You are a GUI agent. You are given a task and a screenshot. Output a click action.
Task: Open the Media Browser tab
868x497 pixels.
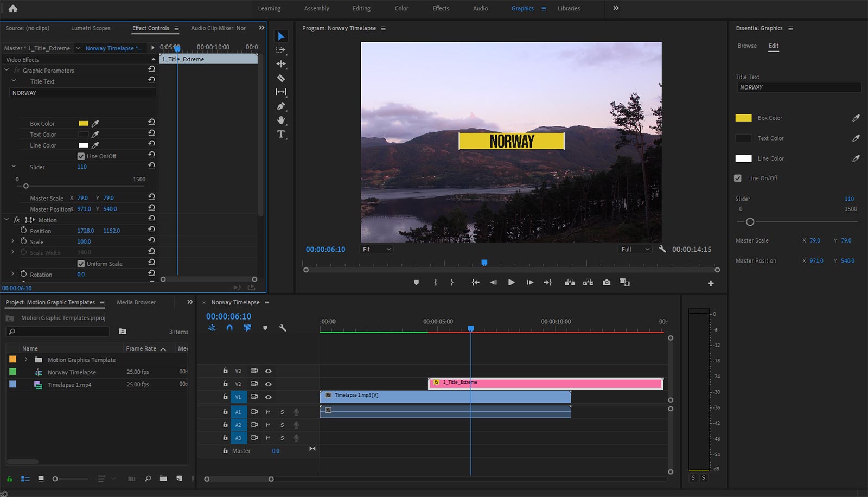point(136,302)
